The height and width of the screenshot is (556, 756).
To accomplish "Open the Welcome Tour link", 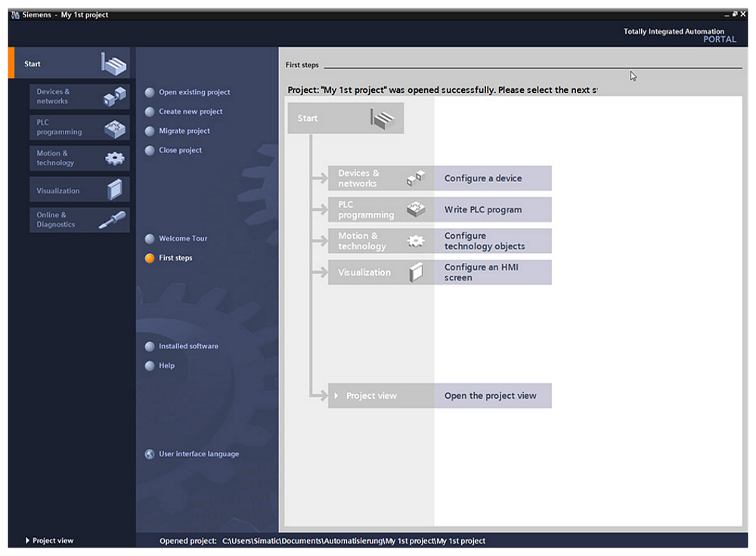I will (183, 238).
